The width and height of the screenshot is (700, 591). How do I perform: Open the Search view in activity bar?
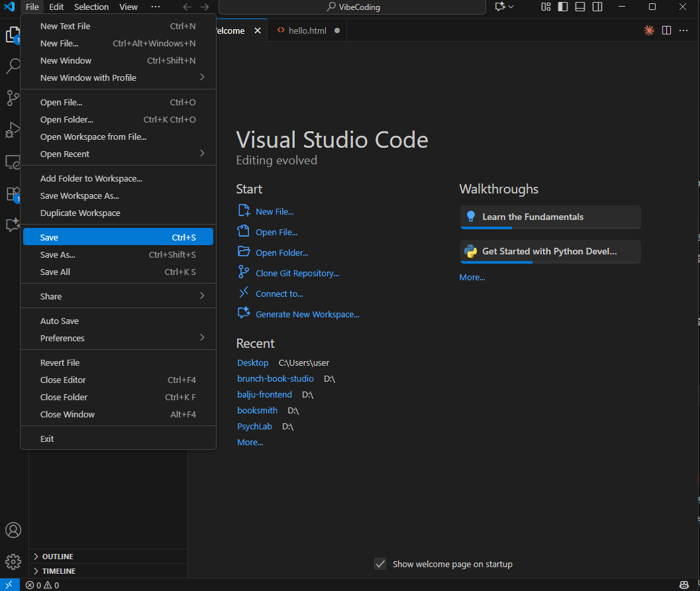[13, 66]
